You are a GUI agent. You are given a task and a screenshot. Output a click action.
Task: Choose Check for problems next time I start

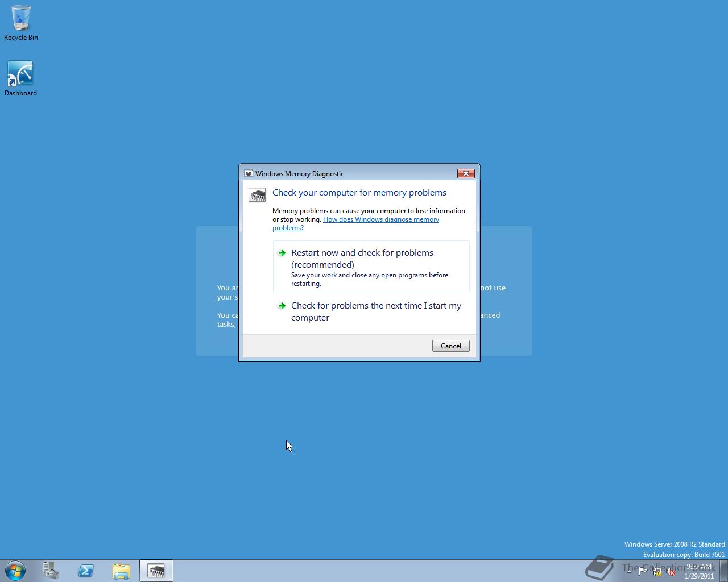point(371,311)
